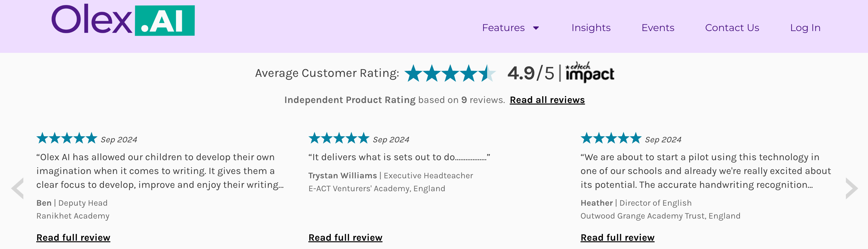Open the Insights page
Image resolution: width=868 pixels, height=249 pixels.
point(591,28)
